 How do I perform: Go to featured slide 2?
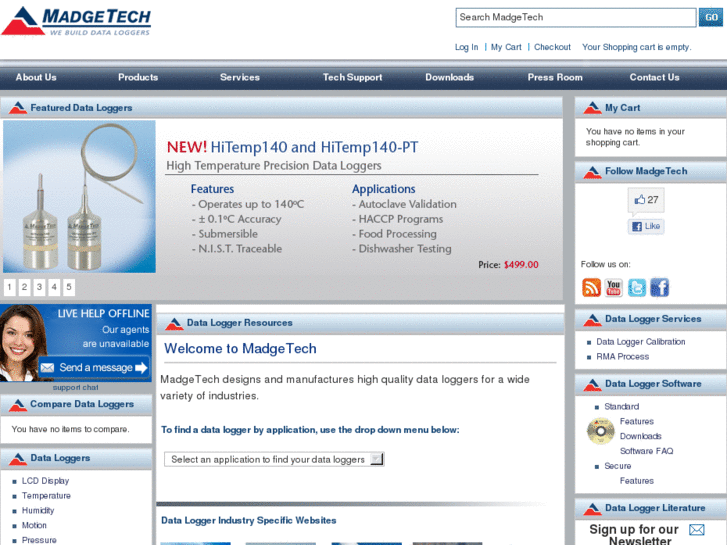[x=25, y=287]
